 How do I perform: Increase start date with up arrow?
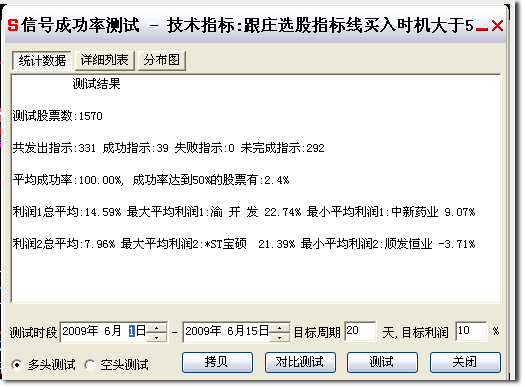coord(157,327)
